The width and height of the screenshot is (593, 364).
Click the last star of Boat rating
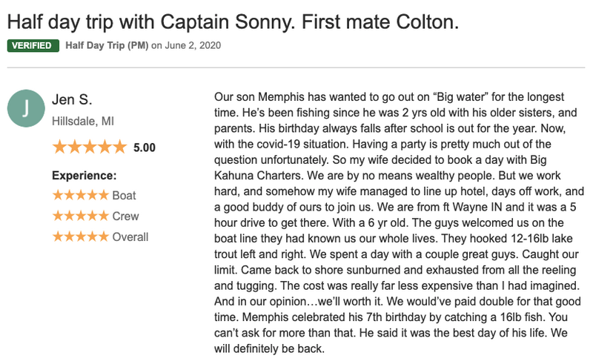tap(103, 195)
